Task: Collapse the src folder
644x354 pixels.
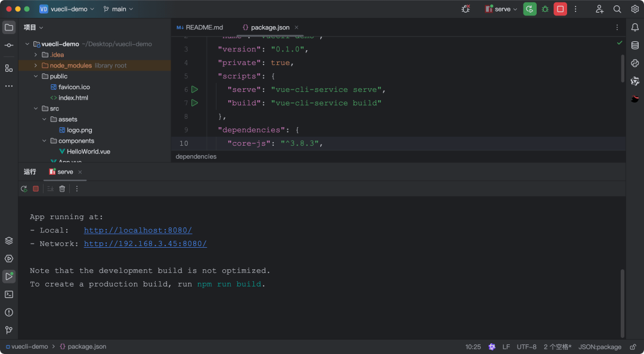Action: 36,109
